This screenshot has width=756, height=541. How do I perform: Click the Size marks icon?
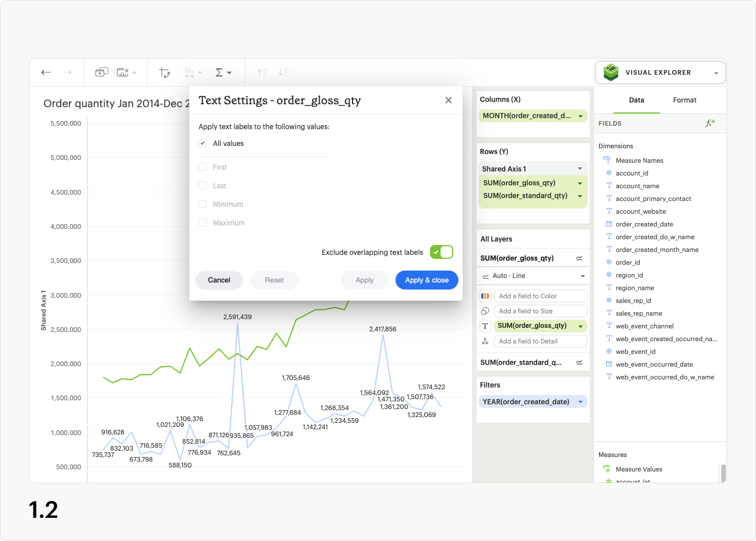tap(485, 311)
